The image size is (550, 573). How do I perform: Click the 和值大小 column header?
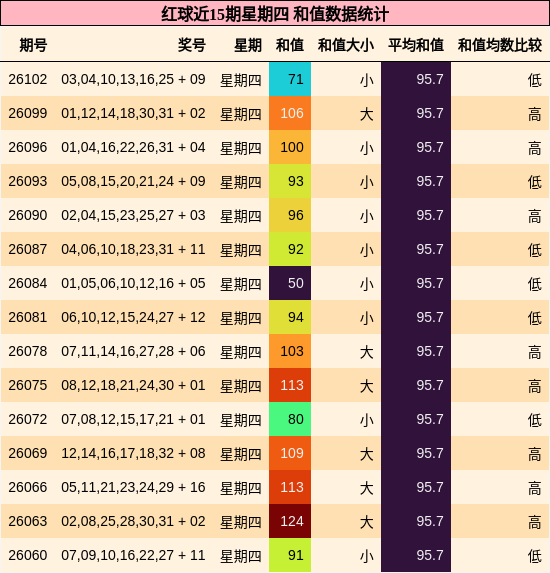346,45
